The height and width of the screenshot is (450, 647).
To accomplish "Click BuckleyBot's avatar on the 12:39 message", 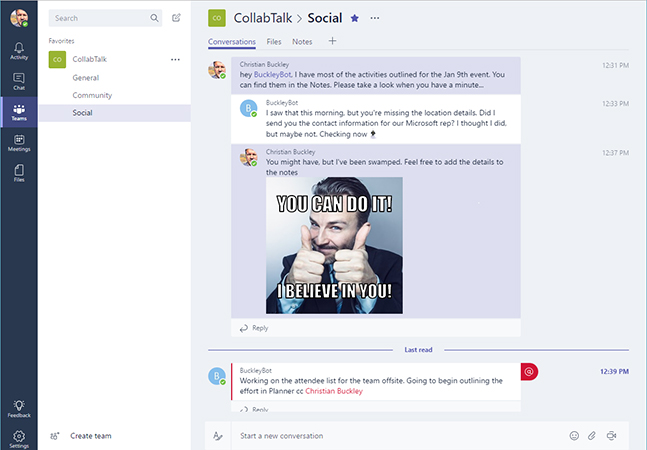I will pos(217,376).
